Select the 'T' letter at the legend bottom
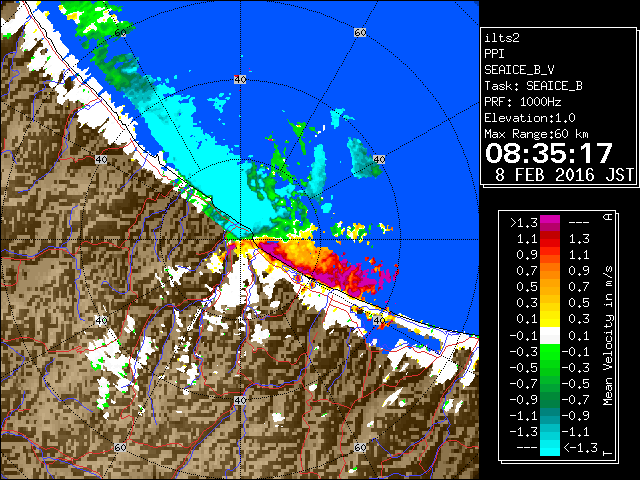The height and width of the screenshot is (480, 640). (x=608, y=453)
